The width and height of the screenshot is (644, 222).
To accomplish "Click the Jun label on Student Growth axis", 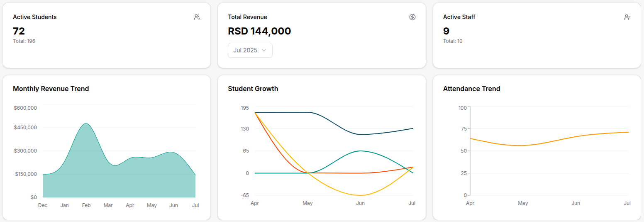I will pos(360,203).
